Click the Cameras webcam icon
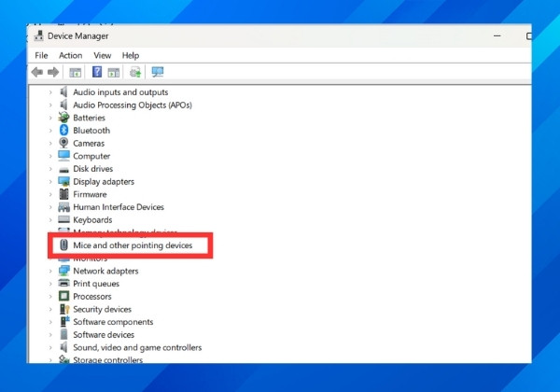This screenshot has height=392, width=560. pos(63,143)
